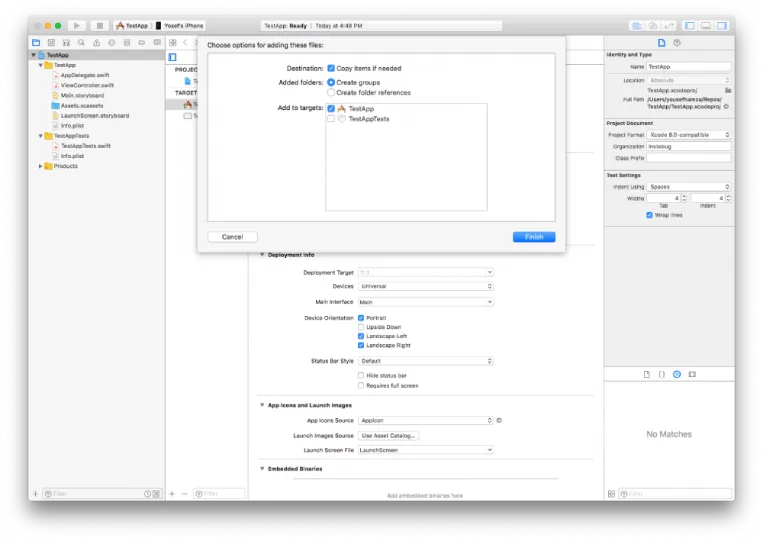Uncheck Copy items if needed
This screenshot has width=763, height=541.
pyautogui.click(x=331, y=68)
